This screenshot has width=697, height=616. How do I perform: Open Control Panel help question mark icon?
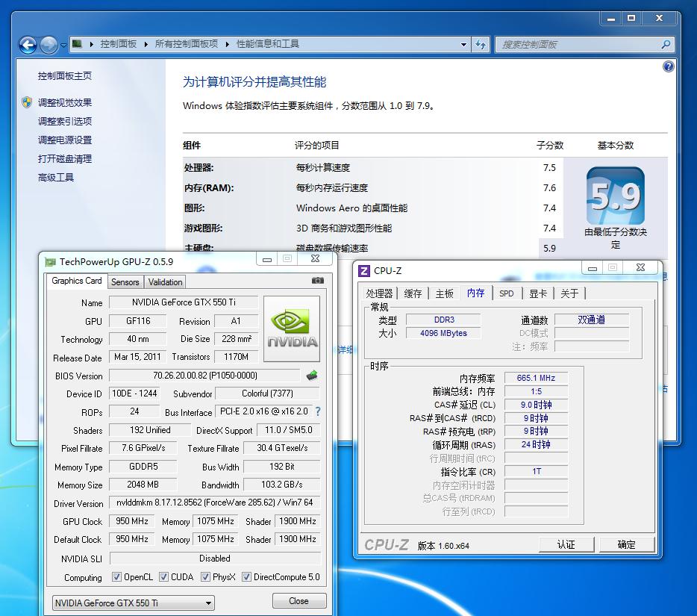click(x=668, y=66)
